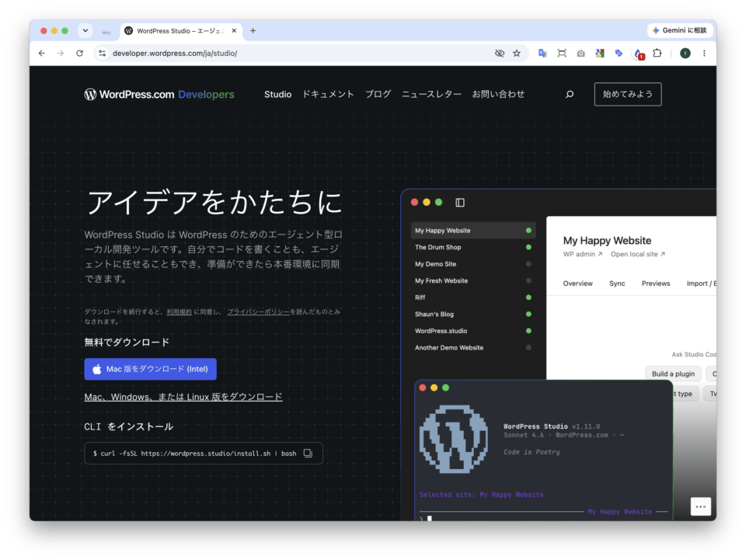Toggle status dot for WordPress.studio

pyautogui.click(x=528, y=331)
